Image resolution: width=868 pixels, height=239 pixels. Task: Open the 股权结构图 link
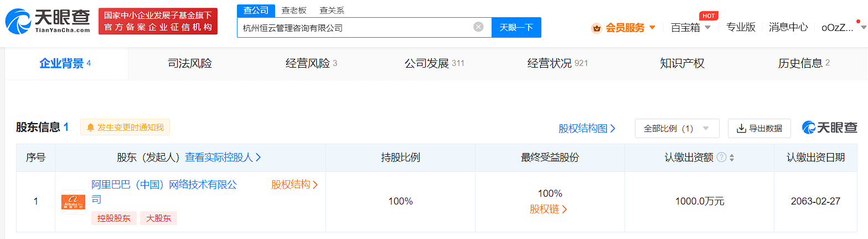click(587, 129)
